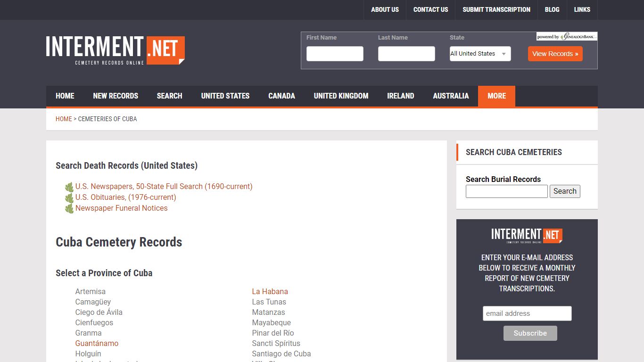This screenshot has height=362, width=644.
Task: Click the Search burial records button
Action: 565,191
